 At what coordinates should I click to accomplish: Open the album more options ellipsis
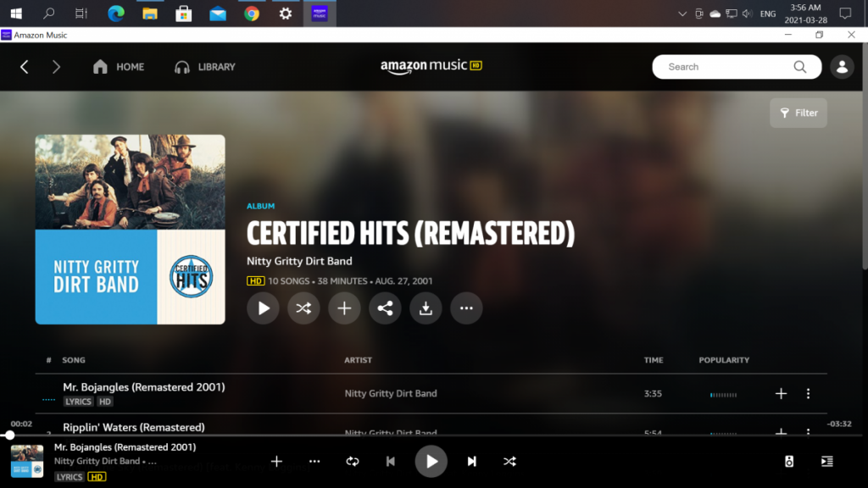click(466, 308)
